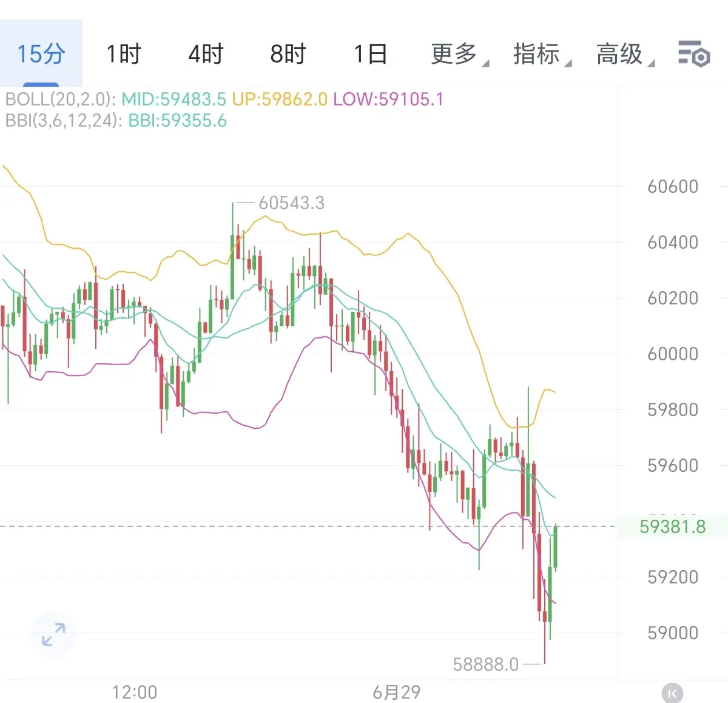Viewport: 728px width, 703px height.
Task: Tap the LOW:59105.1 value
Action: tap(388, 99)
